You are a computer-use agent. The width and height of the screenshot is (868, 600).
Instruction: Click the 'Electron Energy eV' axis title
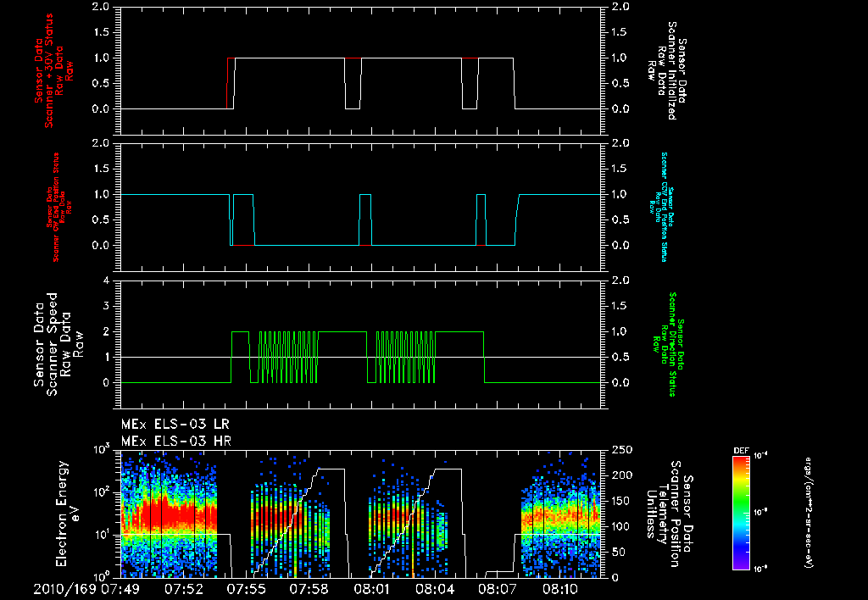69,514
